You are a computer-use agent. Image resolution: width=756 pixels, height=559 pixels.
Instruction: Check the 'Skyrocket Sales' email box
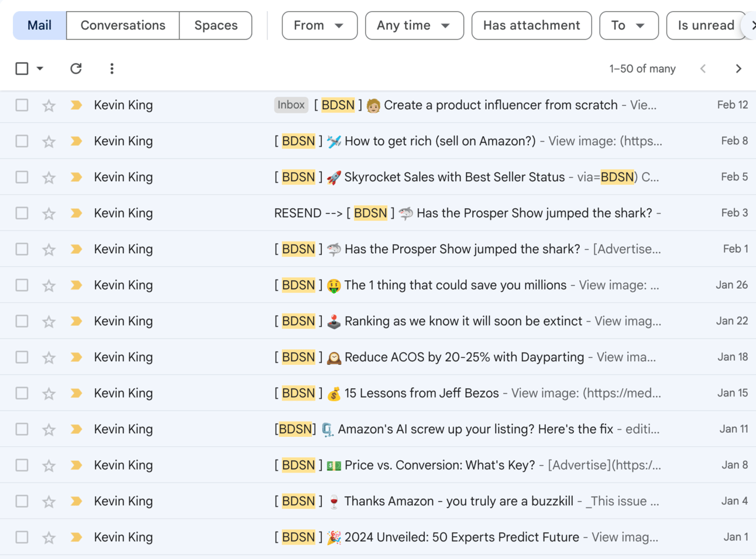click(x=22, y=177)
